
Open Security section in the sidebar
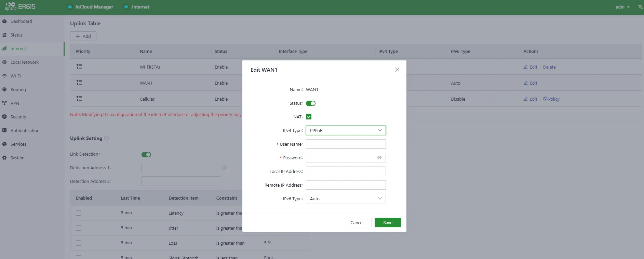[x=32, y=117]
